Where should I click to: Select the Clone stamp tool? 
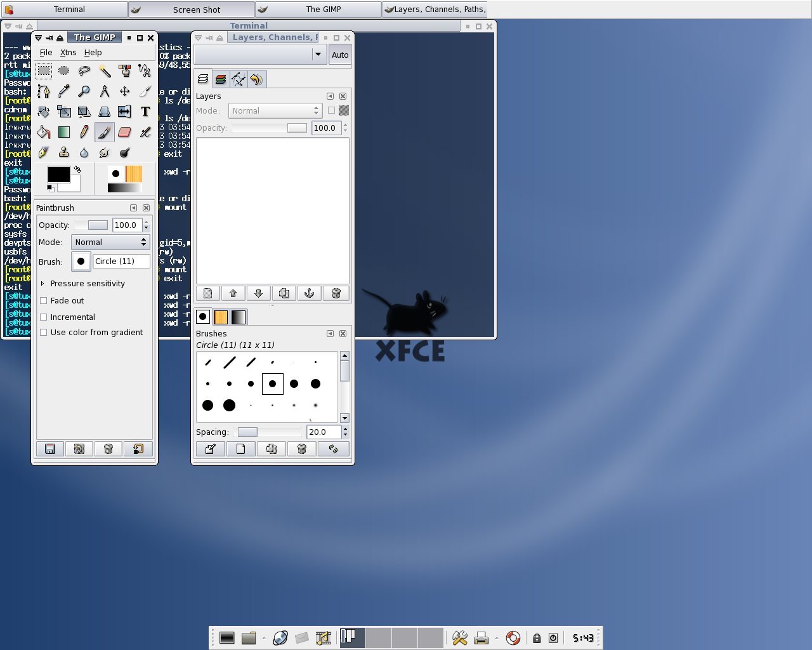64,152
